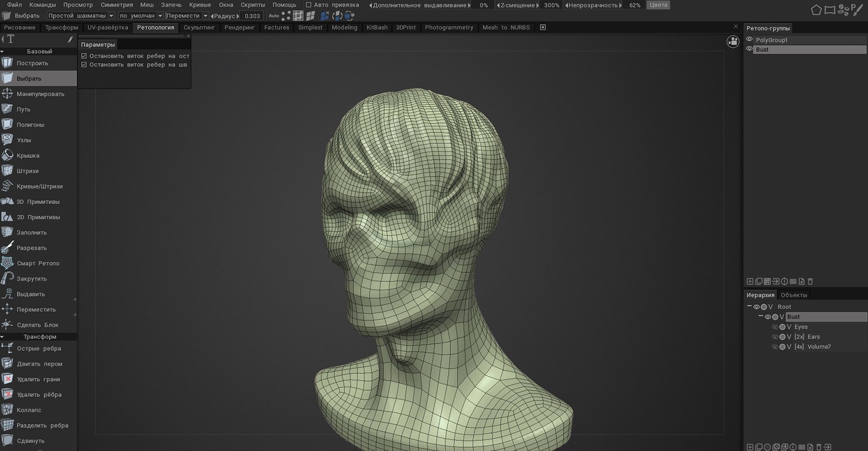The height and width of the screenshot is (451, 868).
Task: Select the Коллапс tool in Трансформ
Action: [x=29, y=410]
